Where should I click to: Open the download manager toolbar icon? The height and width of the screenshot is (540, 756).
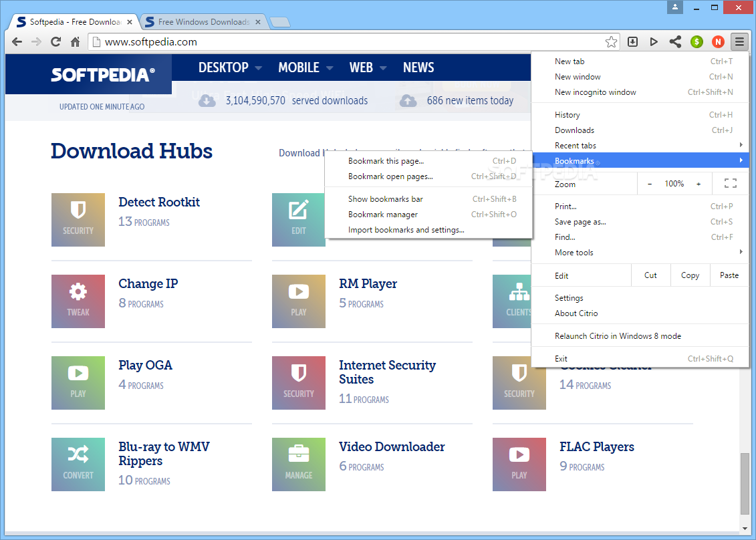click(x=632, y=42)
